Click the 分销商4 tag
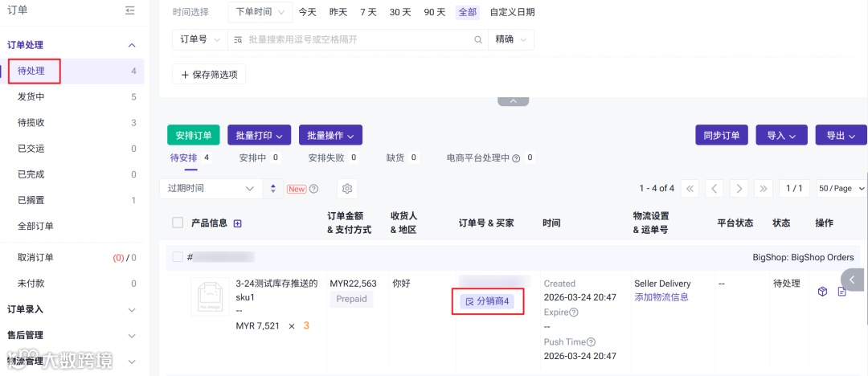868x376 pixels. [x=487, y=301]
